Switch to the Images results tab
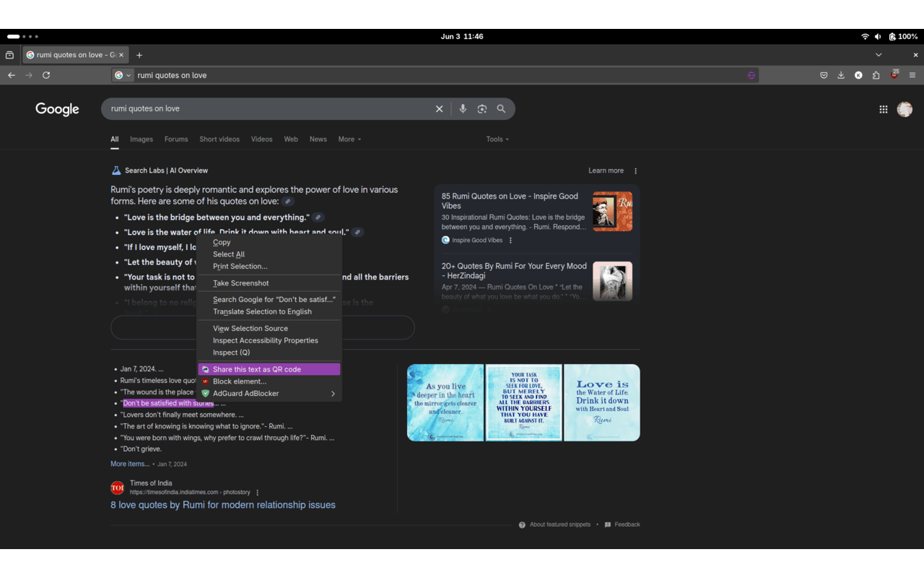Viewport: 924px width, 578px height. click(x=141, y=139)
